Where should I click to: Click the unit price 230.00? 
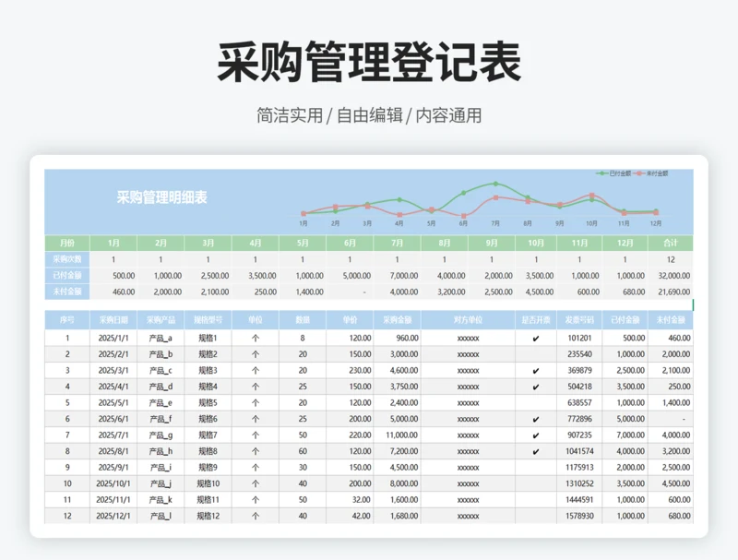point(350,371)
